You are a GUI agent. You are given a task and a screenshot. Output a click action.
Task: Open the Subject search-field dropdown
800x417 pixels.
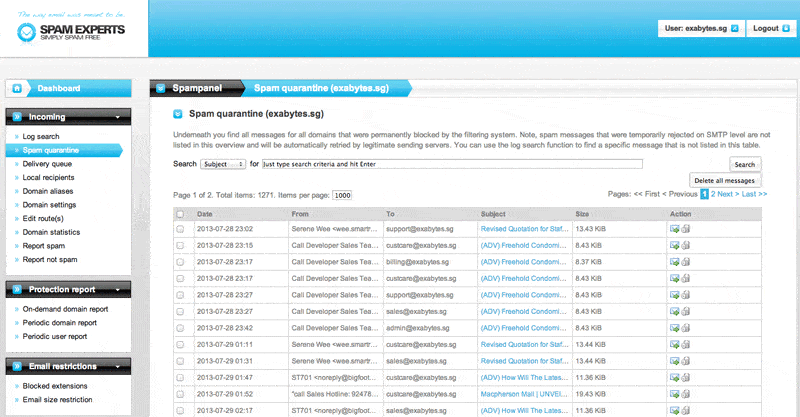223,164
